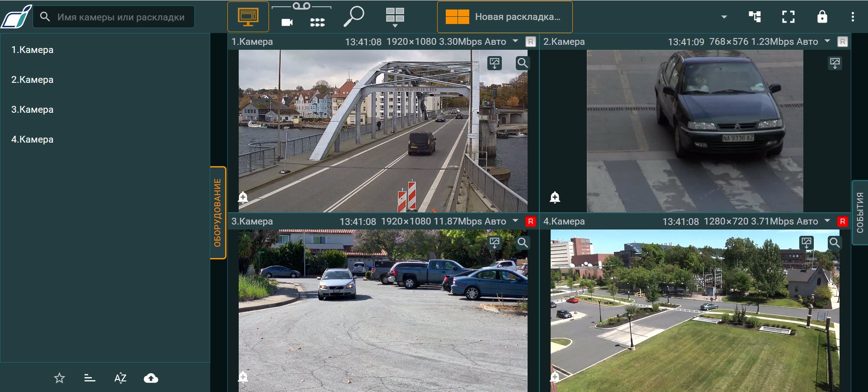The width and height of the screenshot is (868, 392).
Task: Open the dropdown arrow in top right toolbar
Action: pos(724,17)
